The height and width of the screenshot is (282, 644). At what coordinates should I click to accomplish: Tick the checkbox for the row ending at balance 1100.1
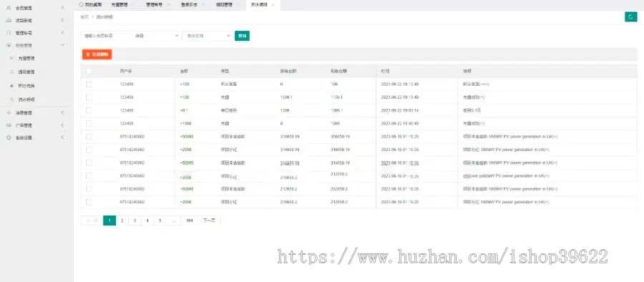89,97
